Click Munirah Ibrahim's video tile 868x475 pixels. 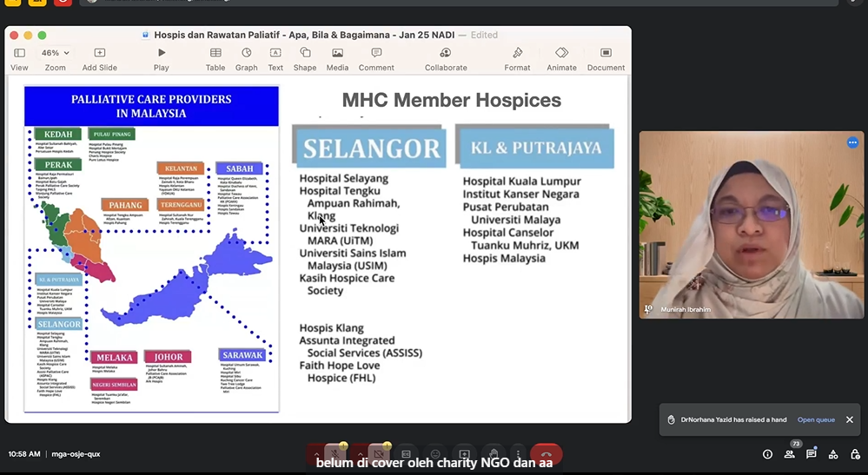click(x=752, y=225)
